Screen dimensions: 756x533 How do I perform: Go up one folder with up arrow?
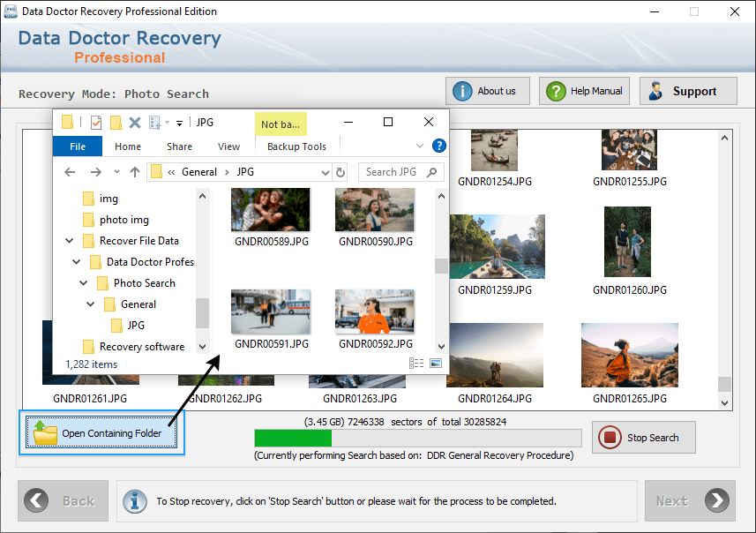135,172
